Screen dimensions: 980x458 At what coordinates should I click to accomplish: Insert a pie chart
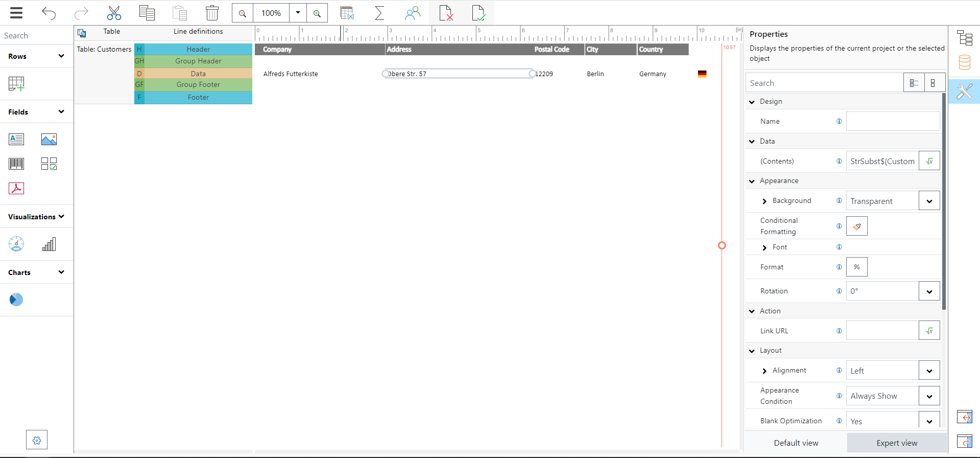coord(16,300)
